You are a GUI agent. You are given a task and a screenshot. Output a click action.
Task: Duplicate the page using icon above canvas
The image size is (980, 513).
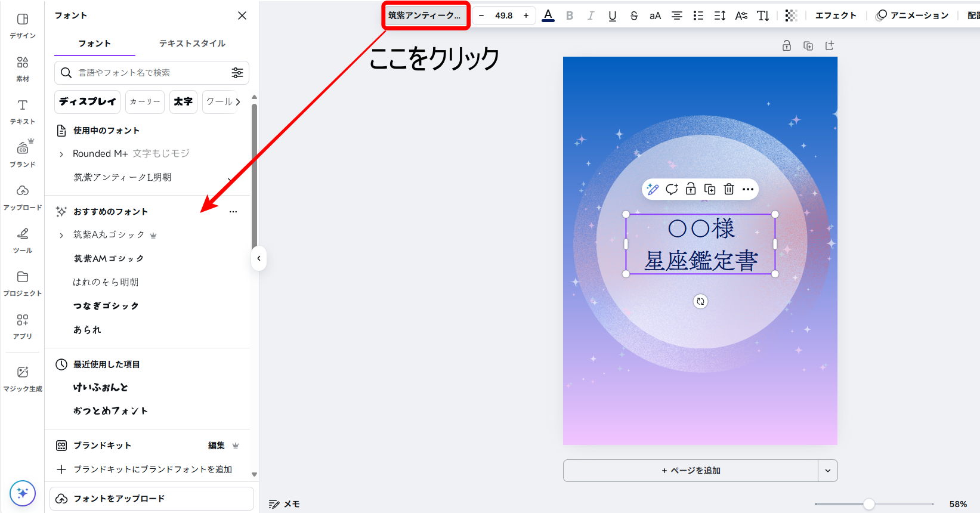pyautogui.click(x=808, y=46)
